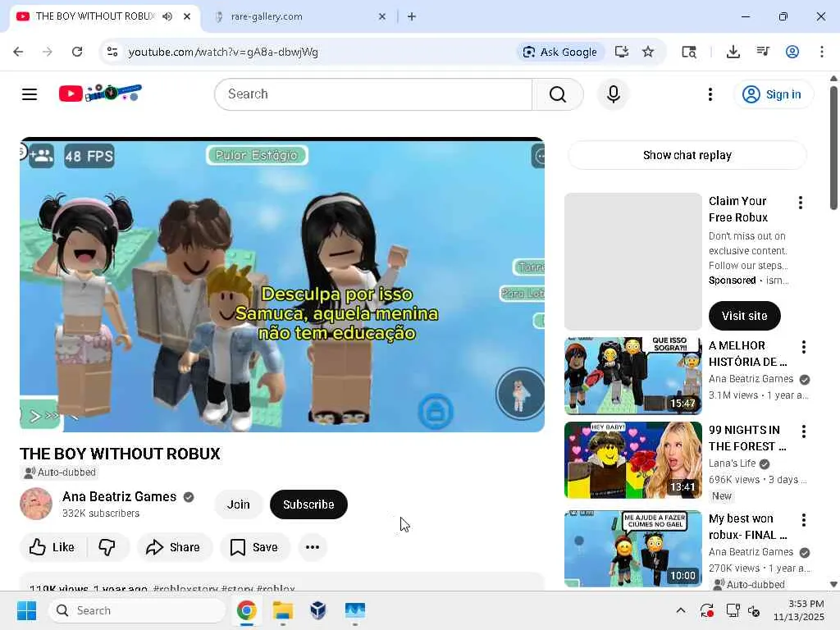Click muted volume icon in system tray
The image size is (840, 630).
pos(754,610)
